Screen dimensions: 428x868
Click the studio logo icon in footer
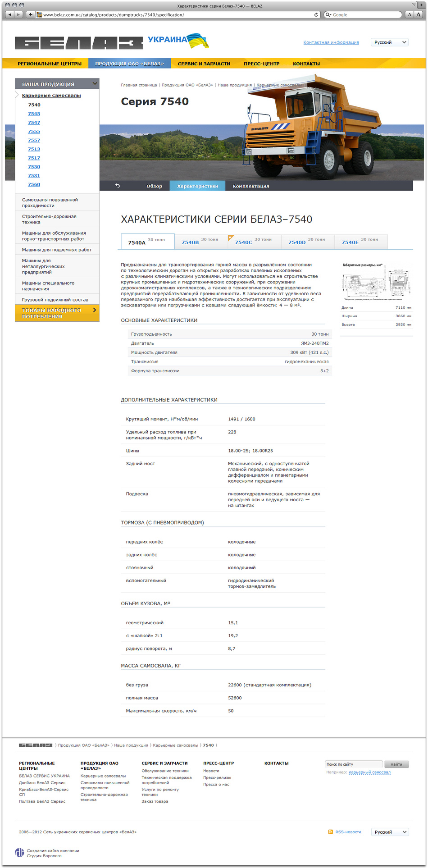pos(20,852)
